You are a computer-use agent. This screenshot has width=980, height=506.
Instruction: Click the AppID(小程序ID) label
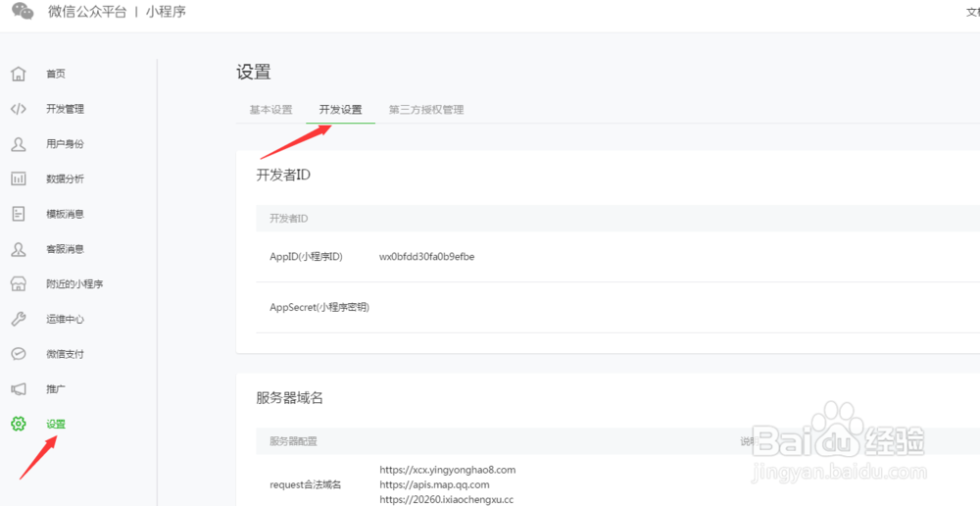pyautogui.click(x=306, y=257)
